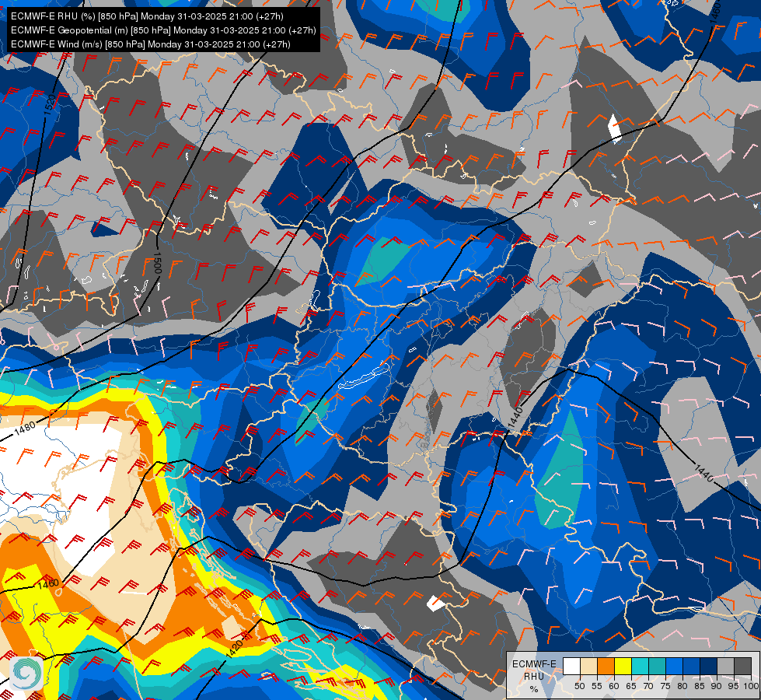
Task: Select the dark navy 85-90% legend swatch
Action: tap(709, 666)
